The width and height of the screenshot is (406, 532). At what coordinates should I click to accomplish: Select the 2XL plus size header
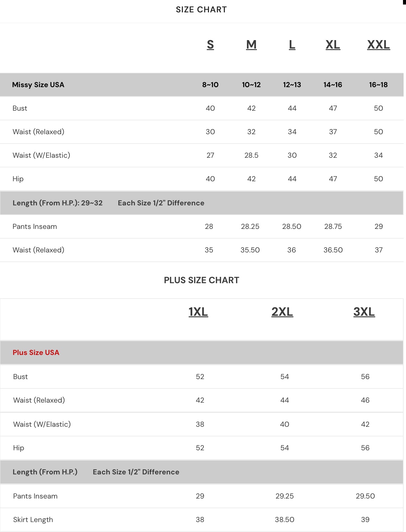(282, 312)
